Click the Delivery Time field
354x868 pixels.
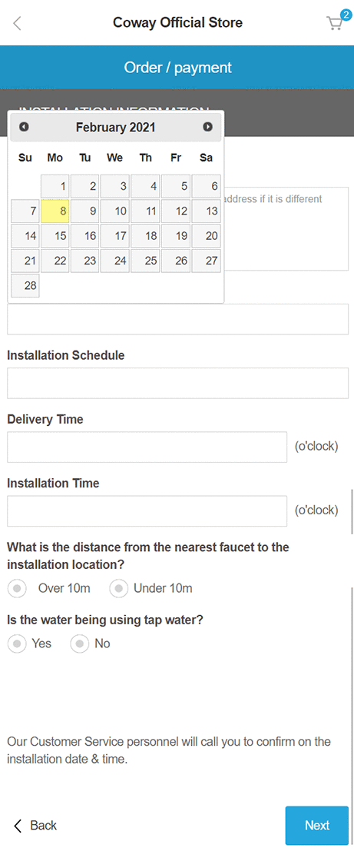(x=147, y=447)
